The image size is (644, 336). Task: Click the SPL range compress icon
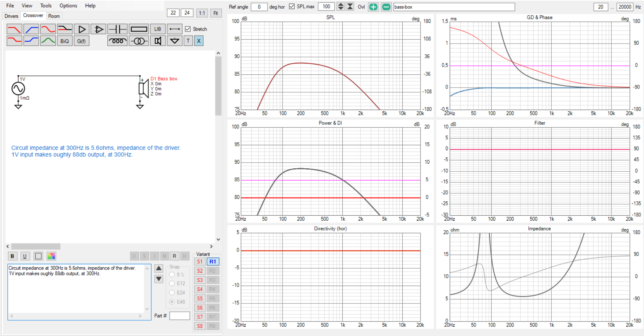[x=350, y=6]
